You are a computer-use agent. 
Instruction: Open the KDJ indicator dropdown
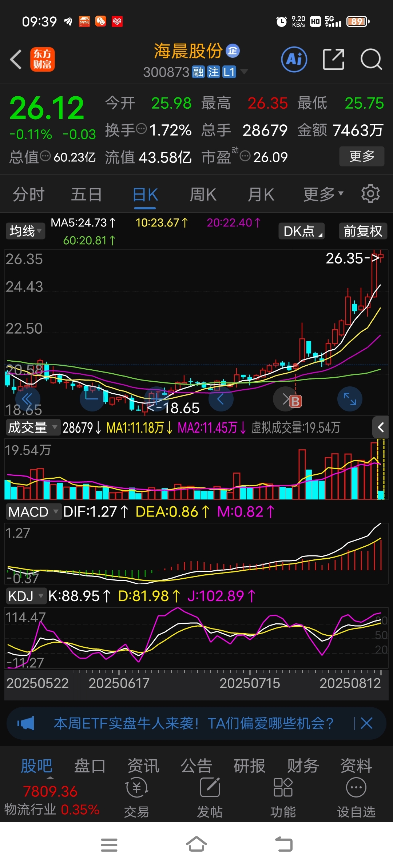[26, 596]
